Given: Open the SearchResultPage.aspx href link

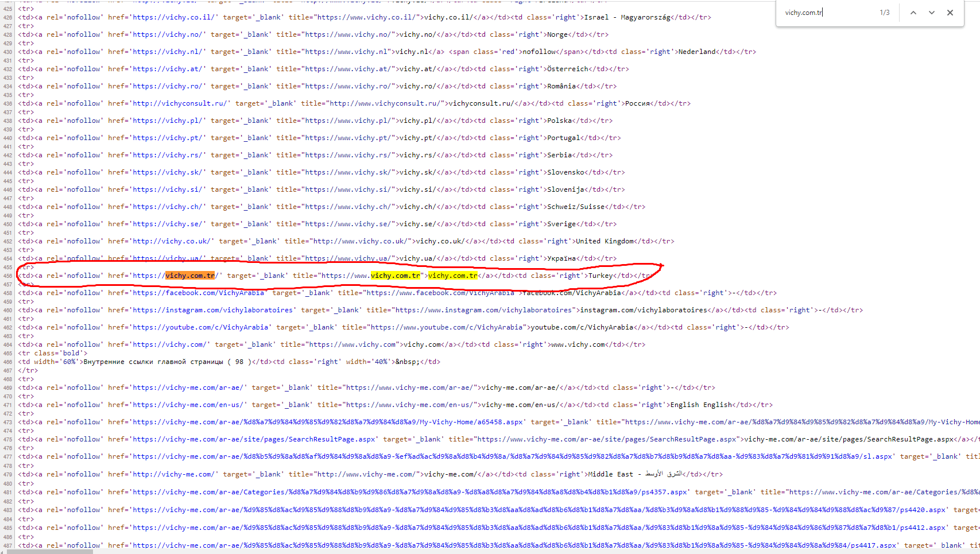Looking at the screenshot, I should (x=254, y=439).
